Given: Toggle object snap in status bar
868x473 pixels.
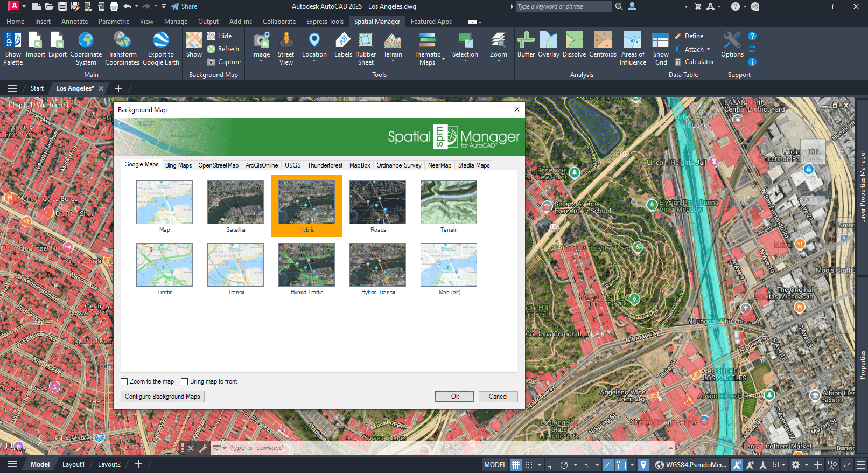Looking at the screenshot, I should pyautogui.click(x=621, y=464).
